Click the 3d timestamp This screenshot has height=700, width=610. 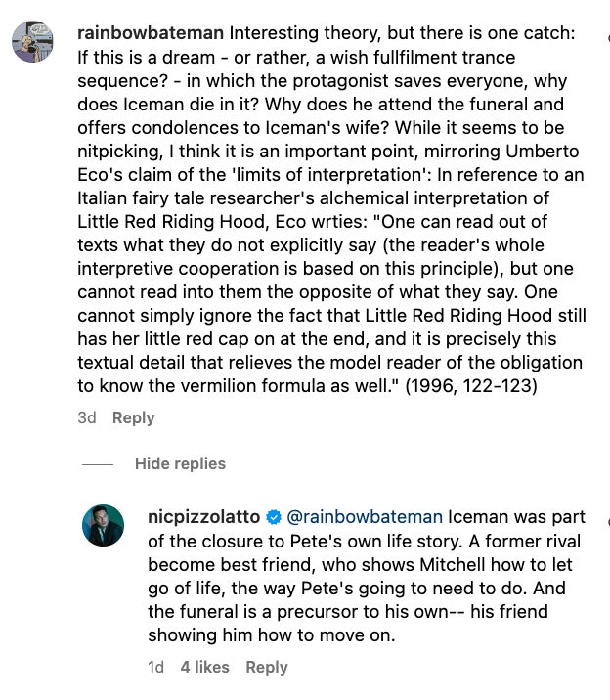(86, 417)
